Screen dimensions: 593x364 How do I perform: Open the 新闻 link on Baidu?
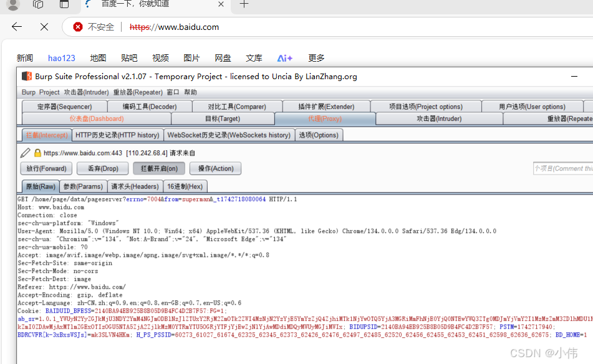24,58
